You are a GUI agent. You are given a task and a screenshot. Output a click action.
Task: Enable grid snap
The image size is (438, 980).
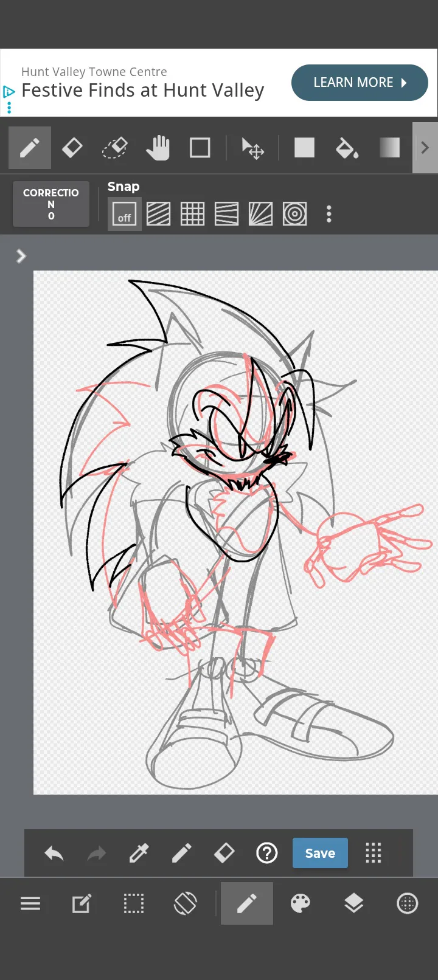pos(193,214)
